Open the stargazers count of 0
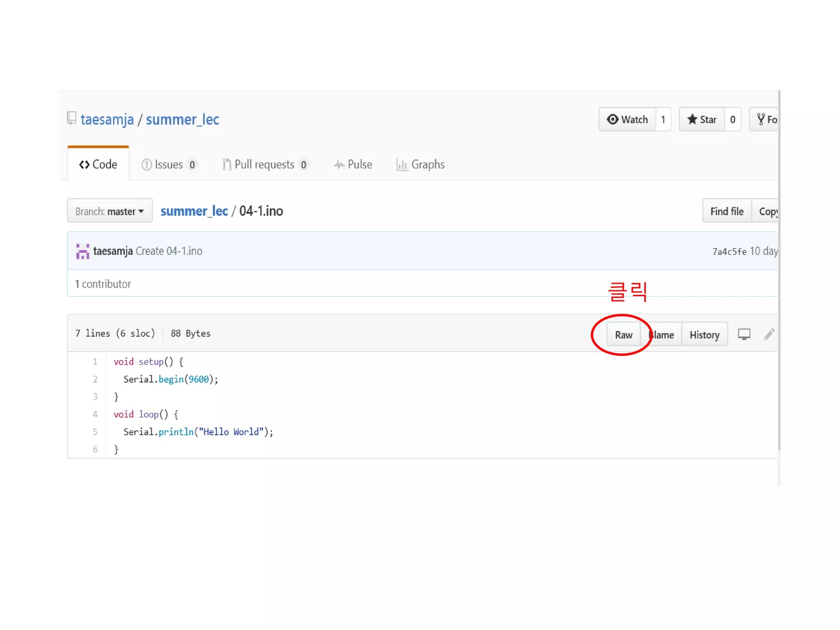Viewport: 840px width, 630px height. click(733, 119)
